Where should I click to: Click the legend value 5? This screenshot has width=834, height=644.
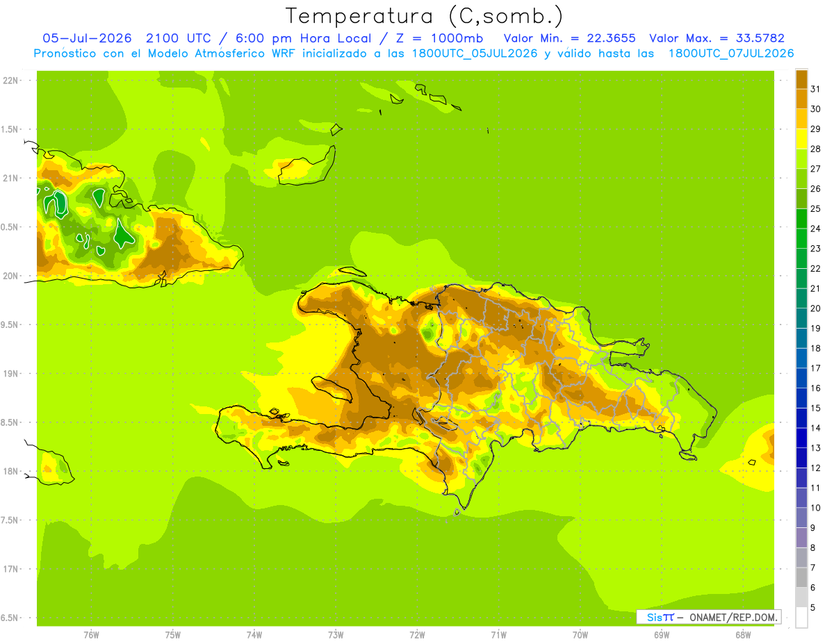[x=812, y=608]
